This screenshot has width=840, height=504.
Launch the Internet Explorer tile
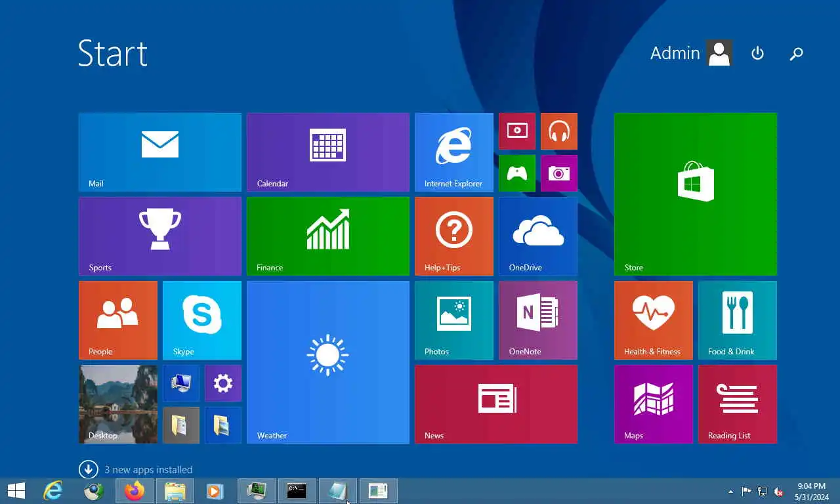[x=454, y=152]
